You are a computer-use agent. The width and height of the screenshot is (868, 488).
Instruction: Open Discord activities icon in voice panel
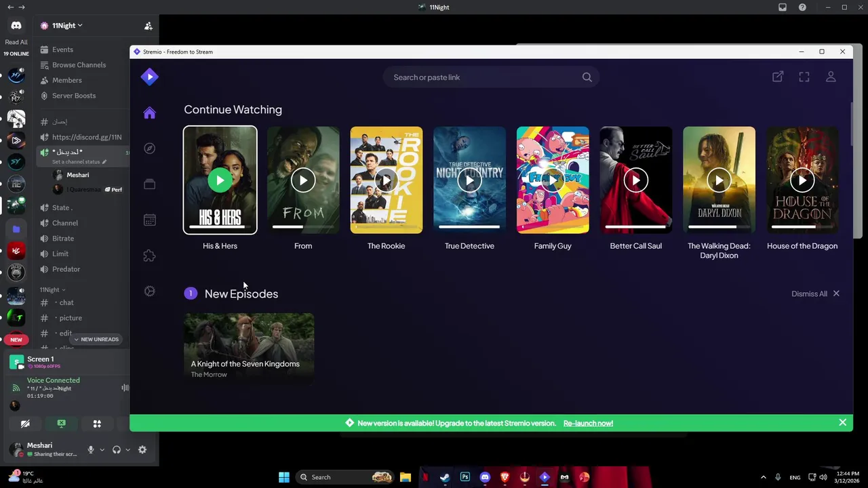[97, 424]
